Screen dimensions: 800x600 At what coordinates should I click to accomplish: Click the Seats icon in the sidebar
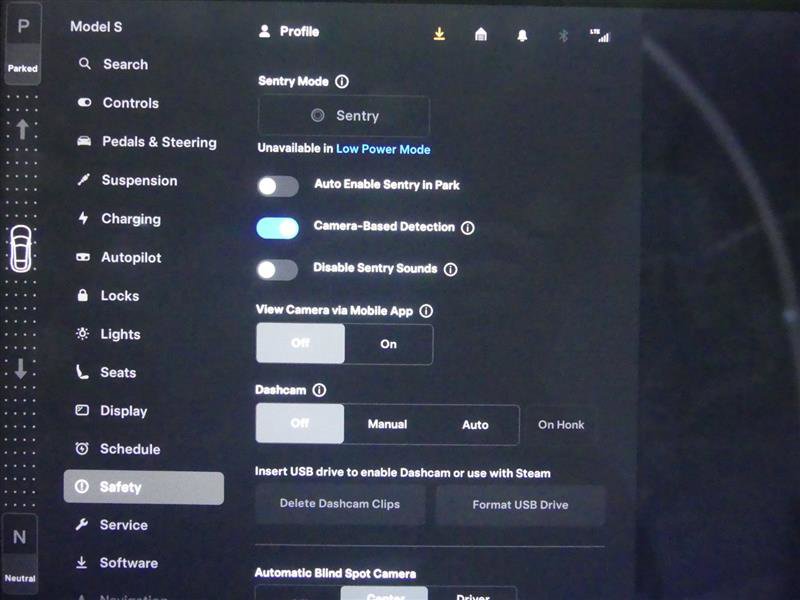[x=82, y=372]
